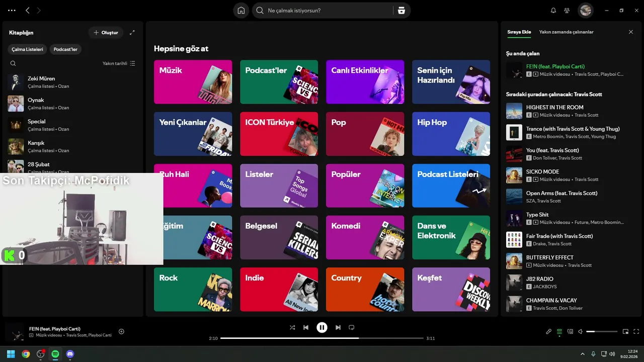Open the Podcast'ler browse card
Image resolution: width=644 pixels, height=362 pixels.
pos(279,82)
